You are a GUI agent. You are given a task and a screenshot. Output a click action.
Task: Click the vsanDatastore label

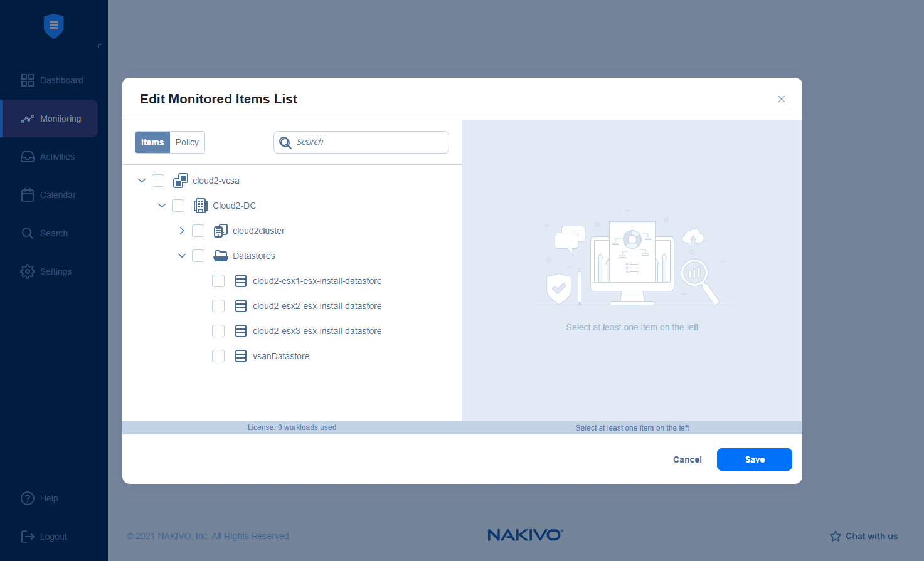281,356
